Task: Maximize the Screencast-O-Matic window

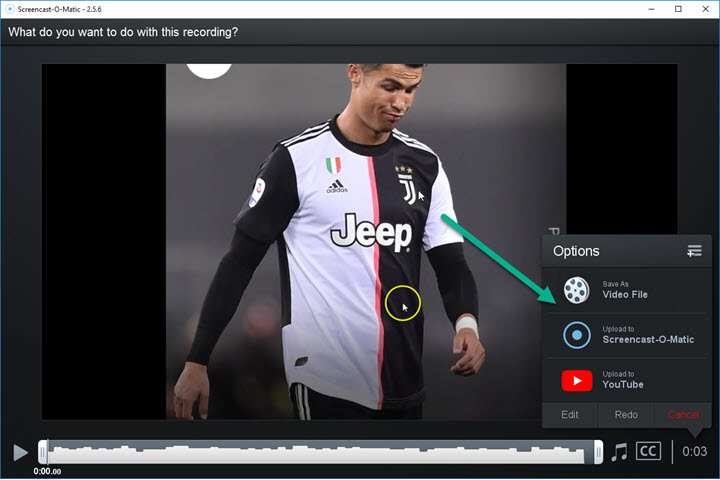Action: pos(678,9)
